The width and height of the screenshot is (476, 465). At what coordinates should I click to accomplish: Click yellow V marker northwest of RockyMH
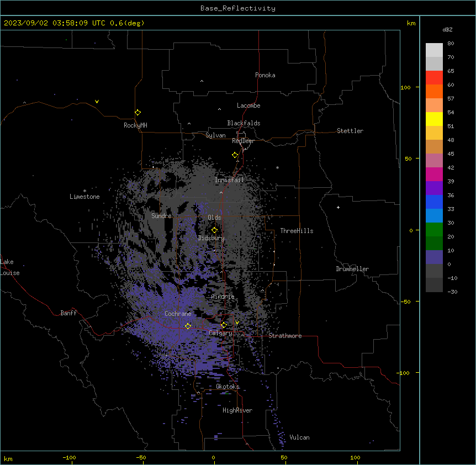pos(97,102)
